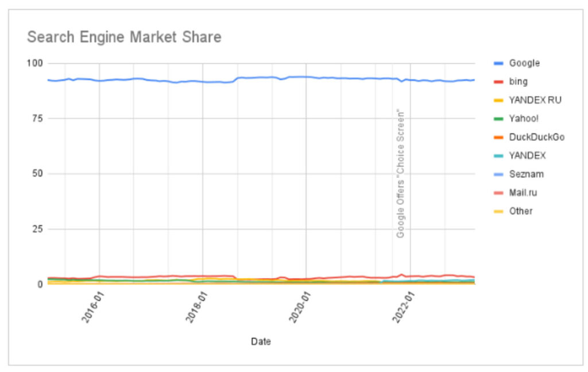Click the bing legend color swatch
Image resolution: width=588 pixels, height=372 pixels.
(x=498, y=82)
